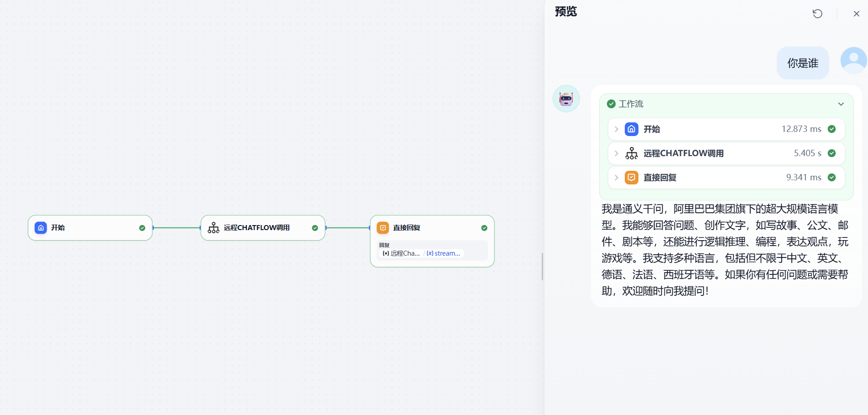Click the success check on 远程CHATFLOW调用 log row

pyautogui.click(x=832, y=153)
